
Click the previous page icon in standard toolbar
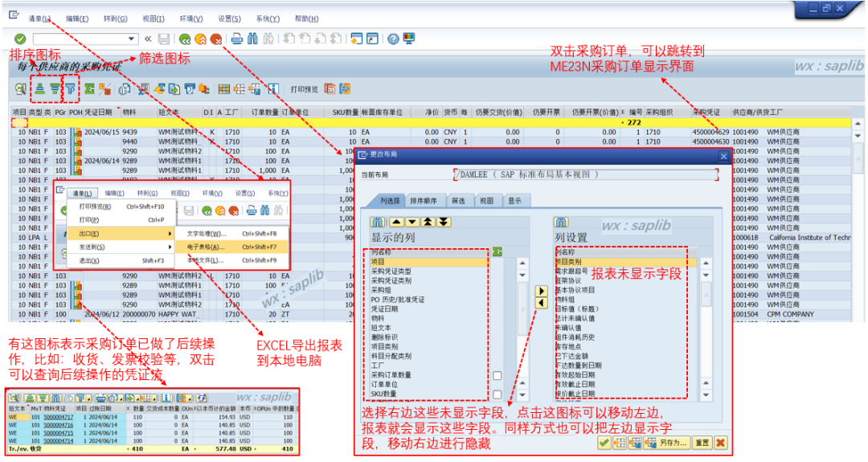[x=305, y=39]
